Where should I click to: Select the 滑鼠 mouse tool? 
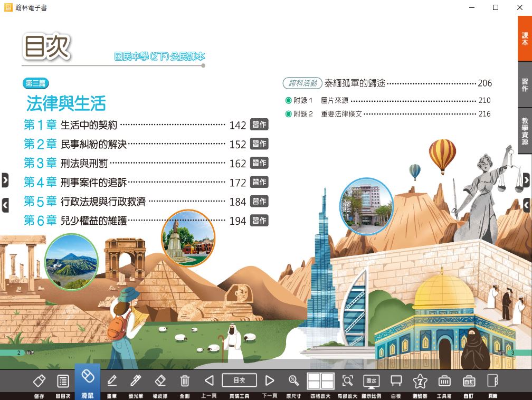click(88, 382)
